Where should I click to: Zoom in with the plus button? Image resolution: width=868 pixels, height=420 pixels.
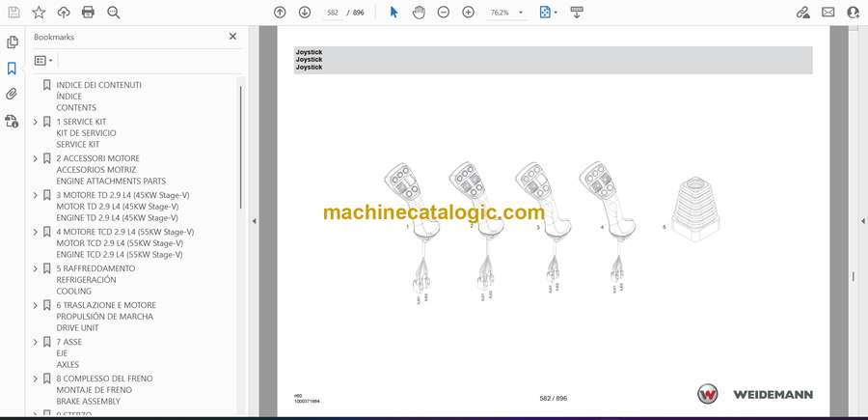coord(469,13)
